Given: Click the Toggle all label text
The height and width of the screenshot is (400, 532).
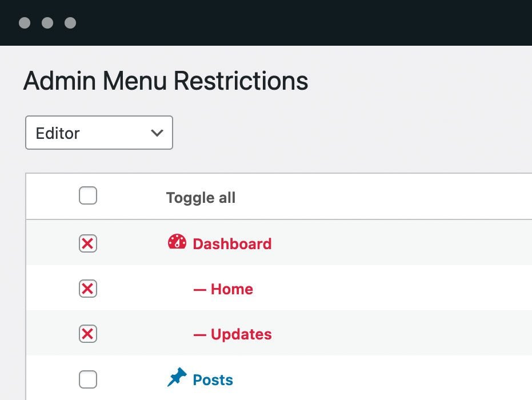Looking at the screenshot, I should [201, 198].
